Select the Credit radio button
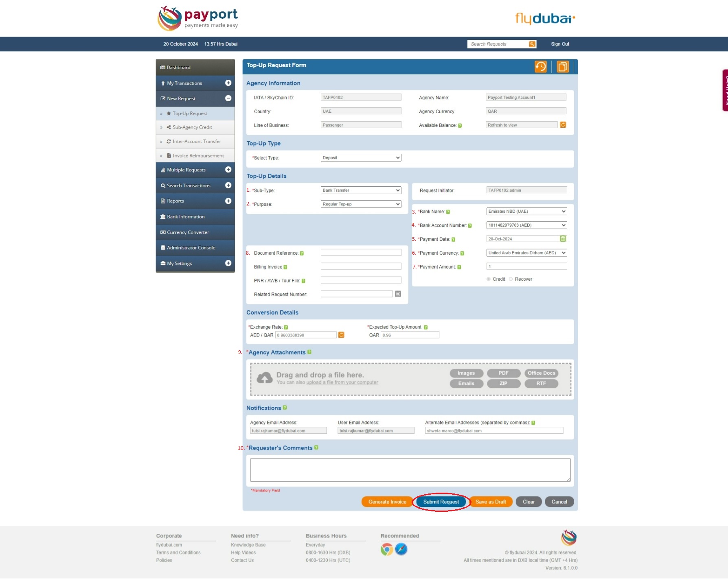Screen dimensions: 728x585 point(488,279)
